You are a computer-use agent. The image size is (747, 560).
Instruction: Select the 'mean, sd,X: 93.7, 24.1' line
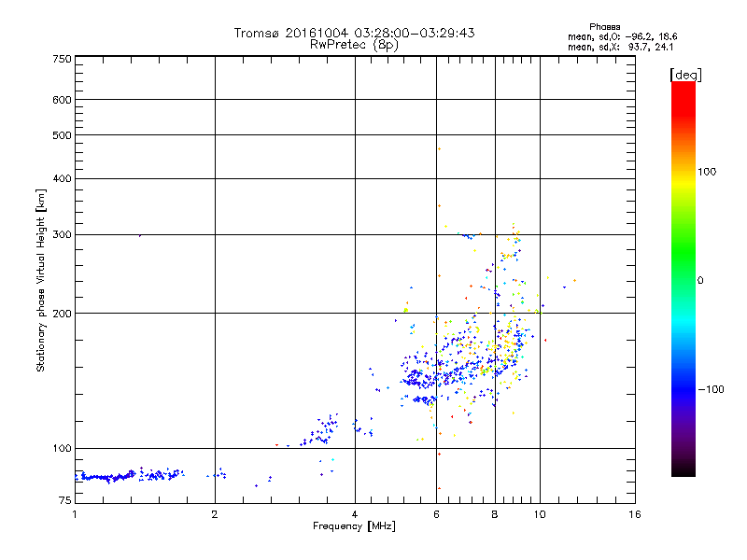coord(620,47)
